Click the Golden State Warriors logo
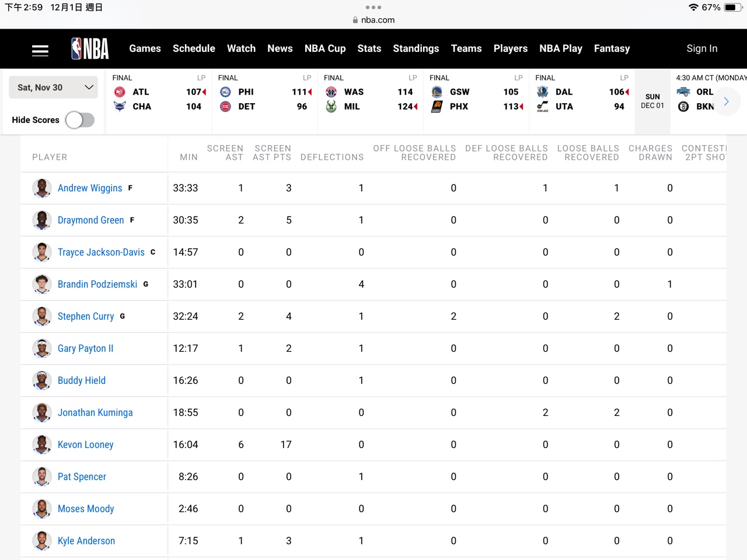Image resolution: width=747 pixels, height=560 pixels. (437, 92)
